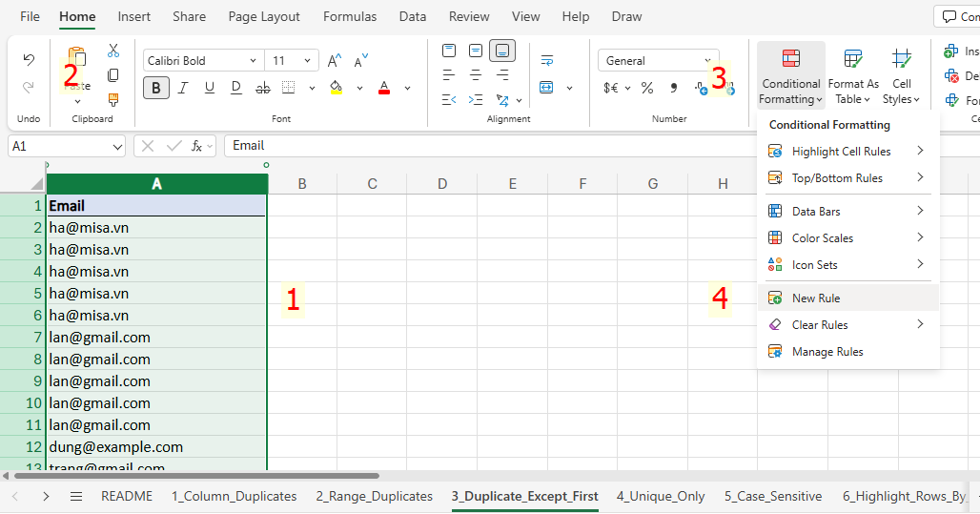Align text to middle
Image resolution: width=980 pixels, height=514 pixels.
point(476,51)
